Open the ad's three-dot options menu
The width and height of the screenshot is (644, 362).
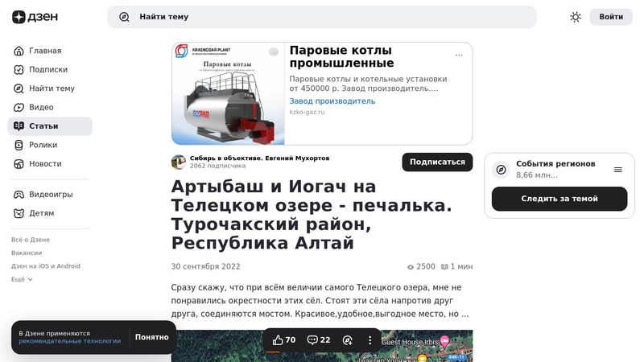pos(459,55)
